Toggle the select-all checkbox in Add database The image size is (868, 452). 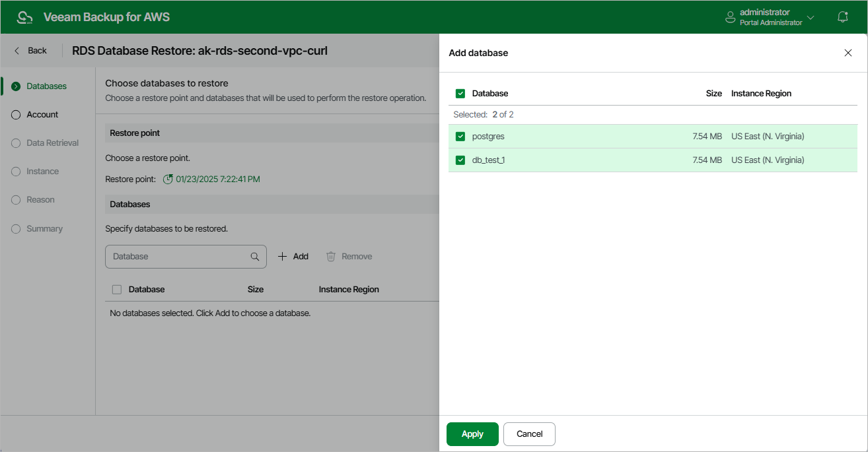460,94
